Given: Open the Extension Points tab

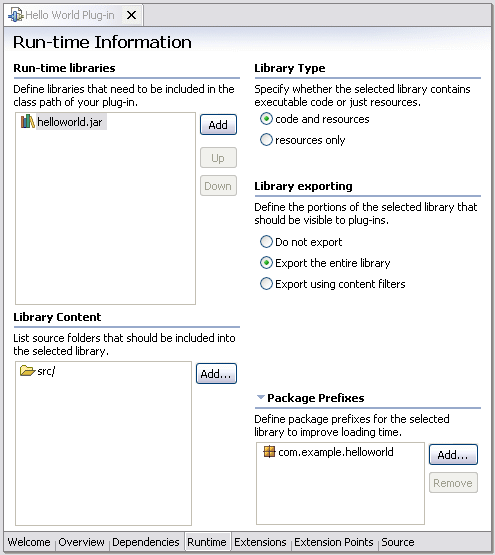Looking at the screenshot, I should (334, 542).
